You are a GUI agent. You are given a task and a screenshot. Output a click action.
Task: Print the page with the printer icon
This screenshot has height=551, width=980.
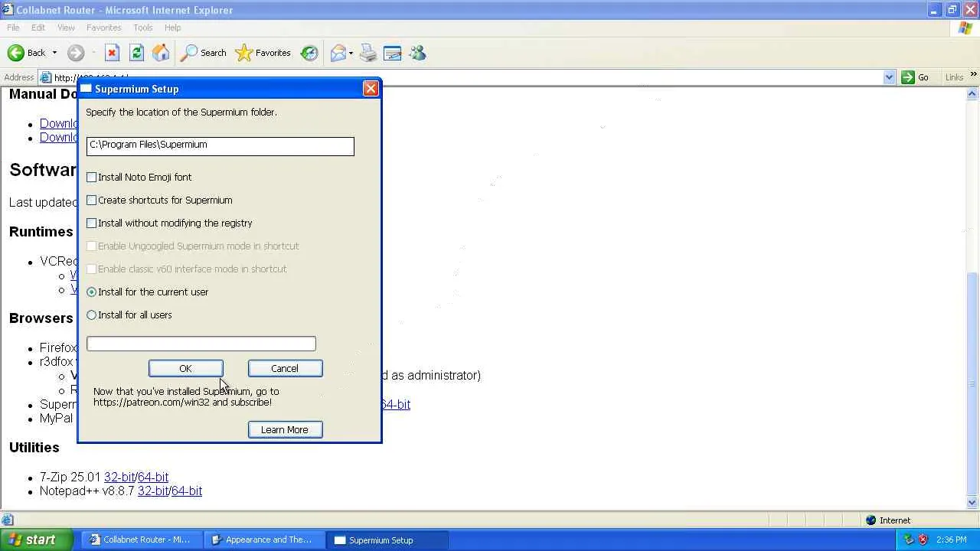[368, 53]
